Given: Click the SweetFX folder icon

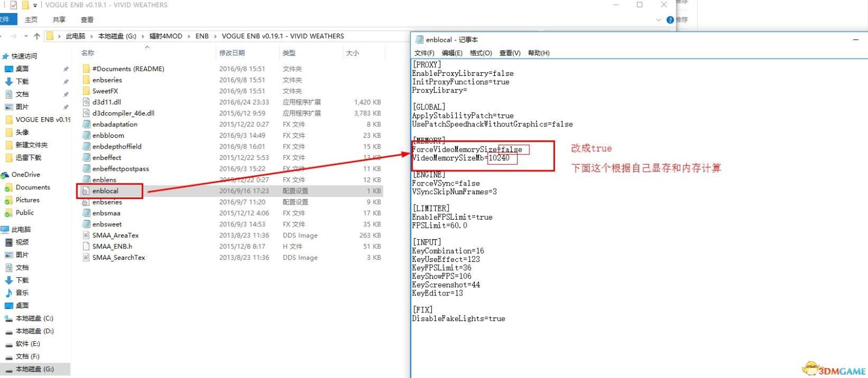Looking at the screenshot, I should point(86,91).
